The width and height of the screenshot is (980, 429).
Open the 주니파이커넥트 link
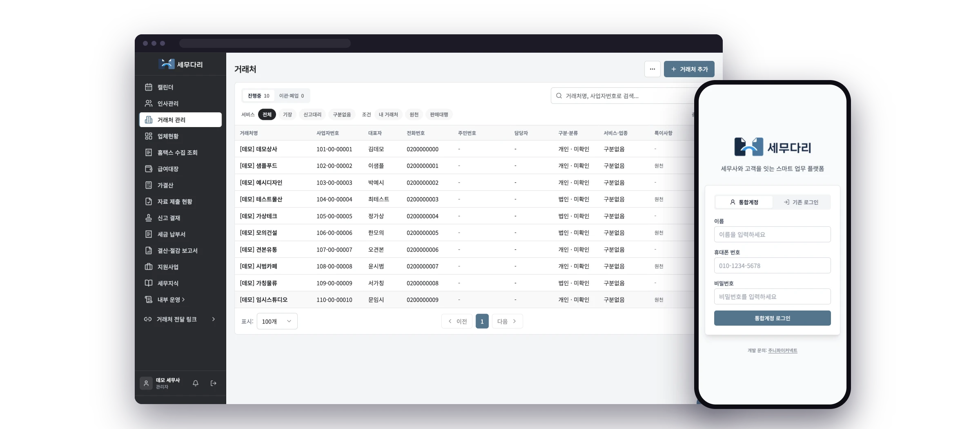point(783,351)
